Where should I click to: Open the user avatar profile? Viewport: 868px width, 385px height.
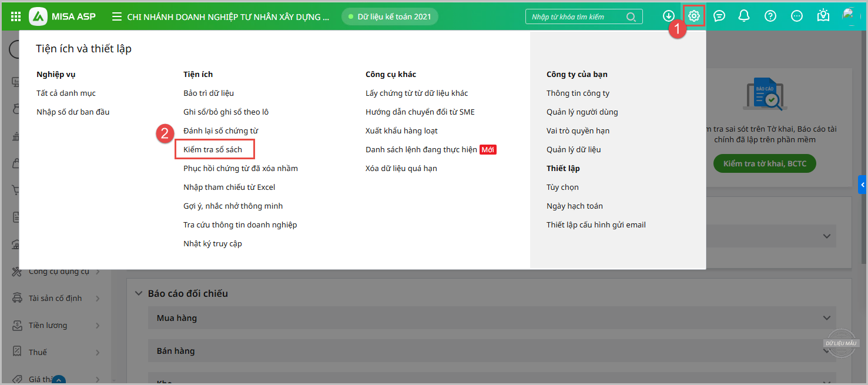tap(850, 16)
